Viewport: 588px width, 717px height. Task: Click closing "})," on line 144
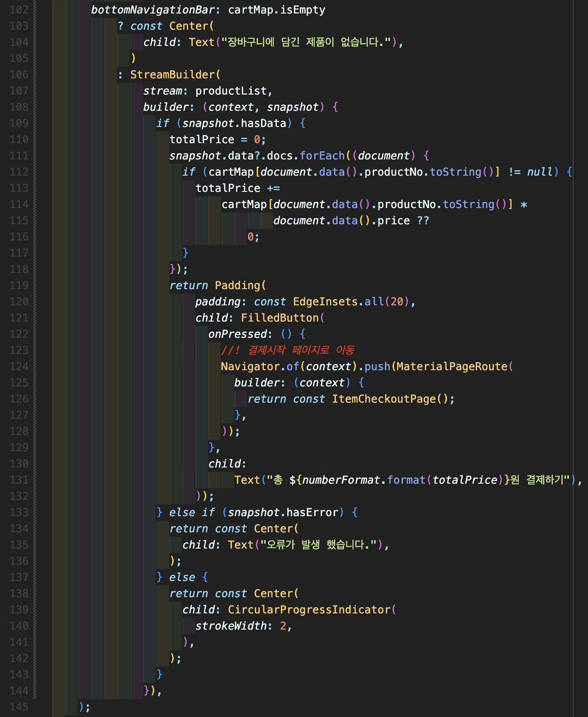[x=153, y=691]
